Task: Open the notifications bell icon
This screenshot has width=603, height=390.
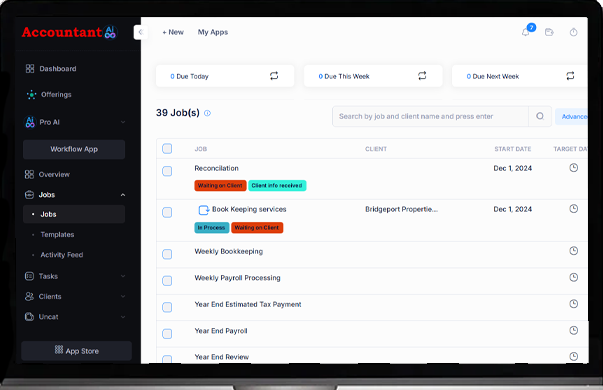Action: pos(525,32)
